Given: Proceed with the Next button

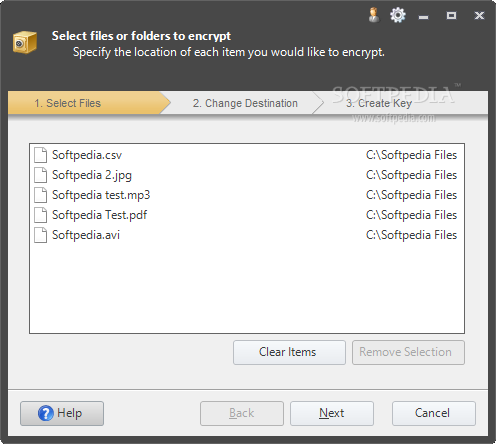Looking at the screenshot, I should click(332, 413).
